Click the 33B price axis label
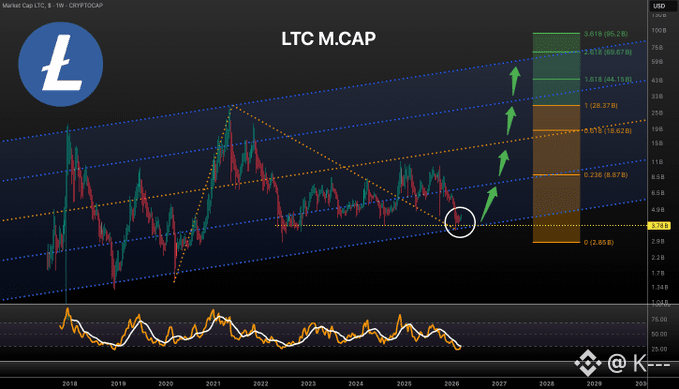 (657, 97)
